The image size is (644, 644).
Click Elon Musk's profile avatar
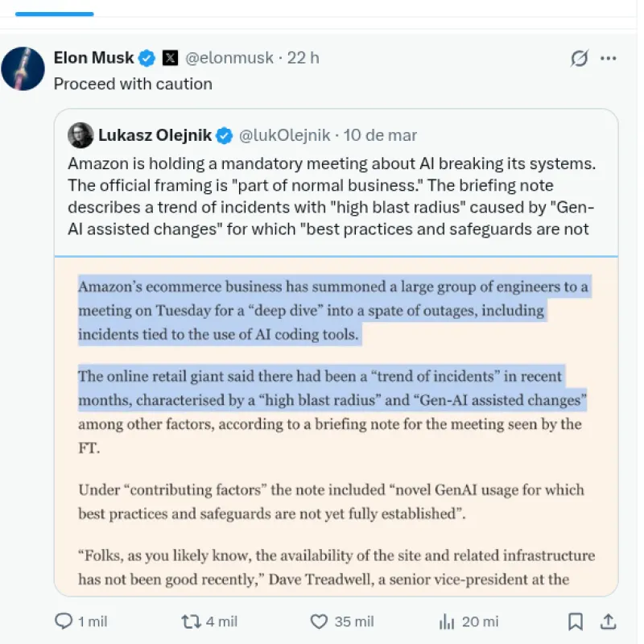point(23,68)
